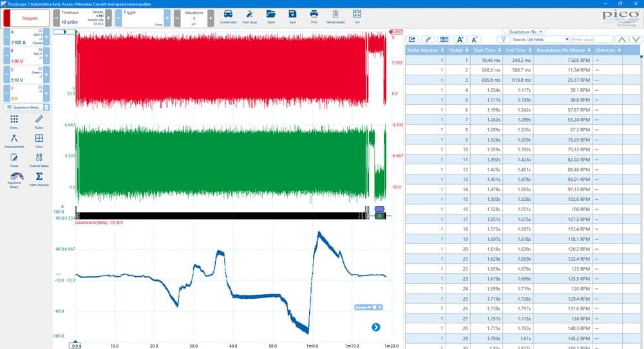Open Quadrature (Beta) decoder settings
Image resolution: width=644 pixels, height=349 pixels.
(x=24, y=107)
